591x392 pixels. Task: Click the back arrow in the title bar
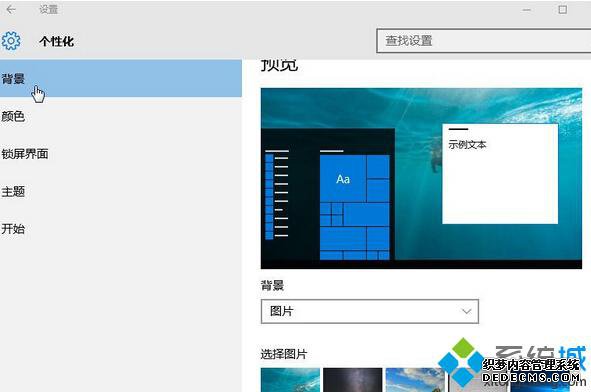11,9
